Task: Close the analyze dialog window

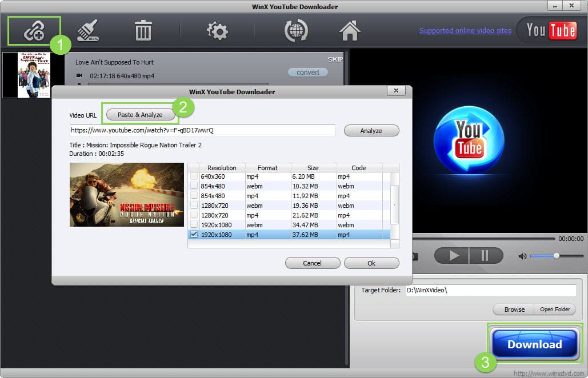Action: coord(396,91)
